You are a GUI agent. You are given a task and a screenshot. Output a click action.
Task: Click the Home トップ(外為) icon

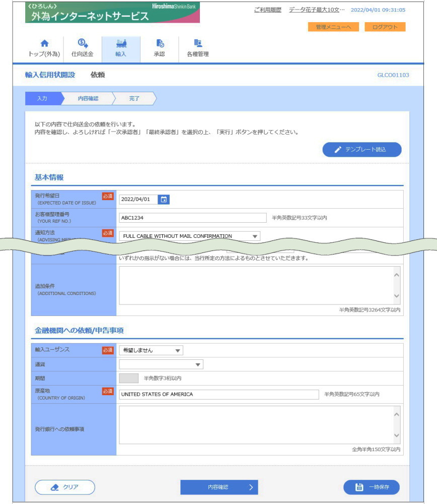[x=44, y=44]
